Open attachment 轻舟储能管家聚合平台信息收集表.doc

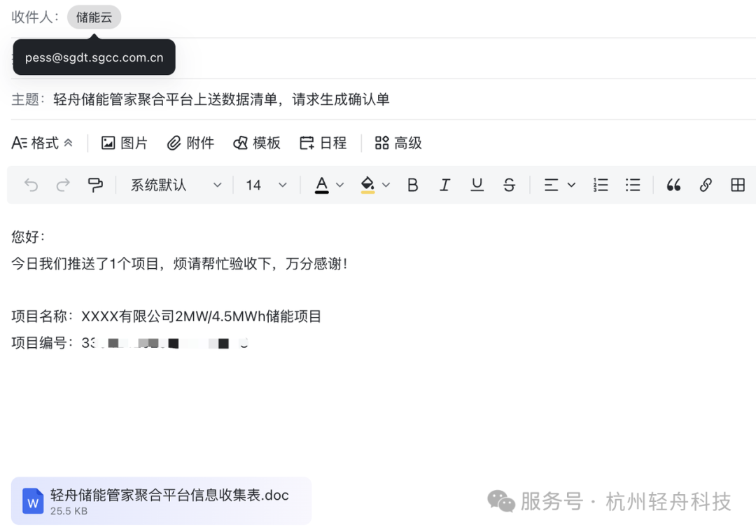pos(161,500)
